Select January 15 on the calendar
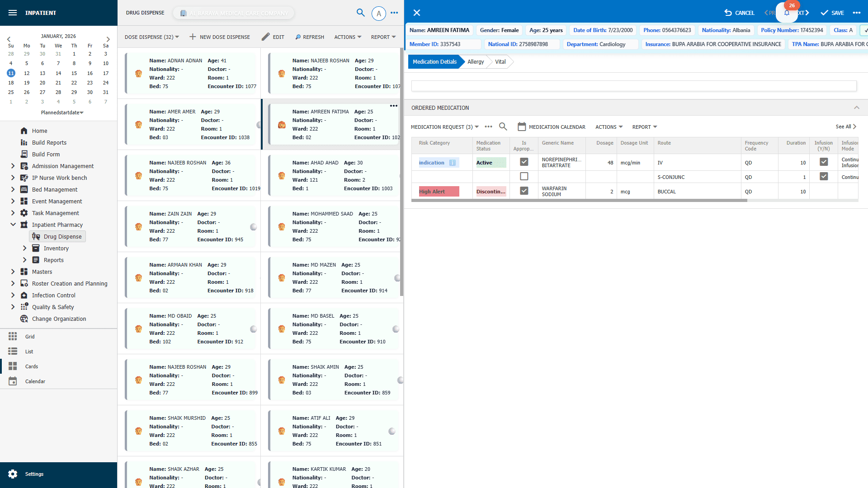 [74, 73]
